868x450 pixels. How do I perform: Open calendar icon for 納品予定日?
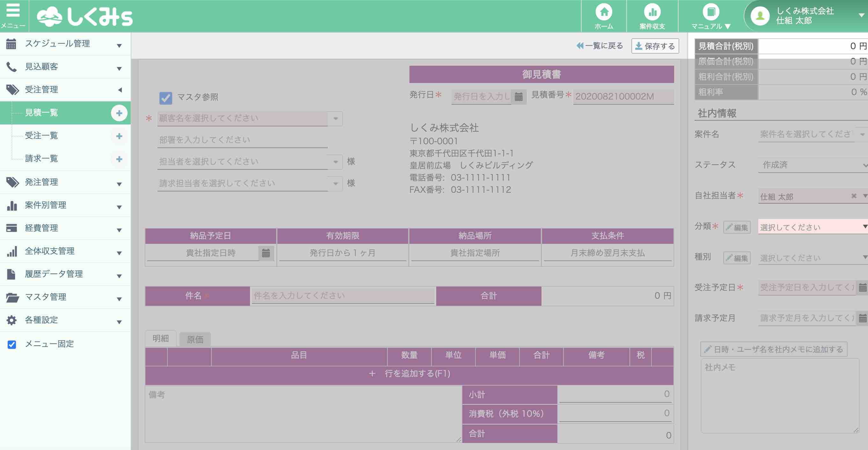tap(266, 253)
